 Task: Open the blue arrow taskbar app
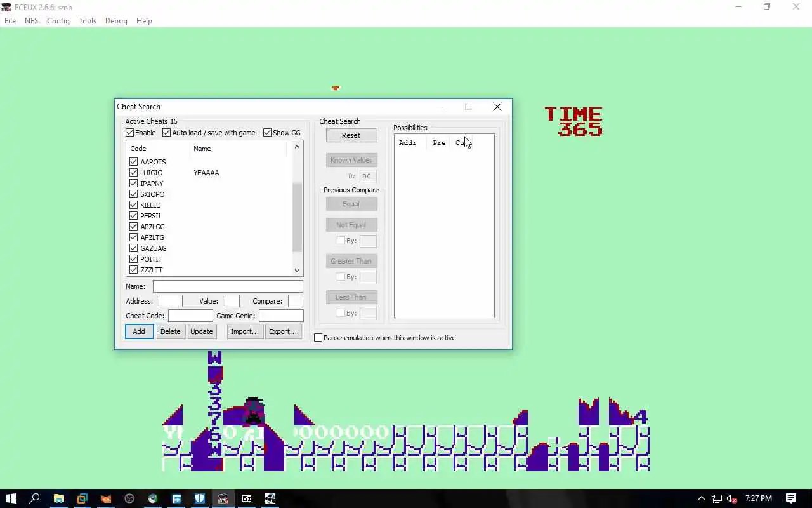[176, 498]
